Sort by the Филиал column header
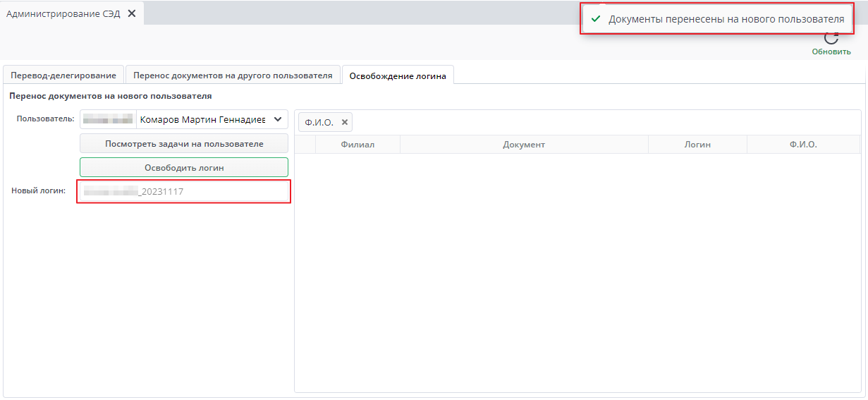Screen dimensions: 868x400 click(x=357, y=144)
